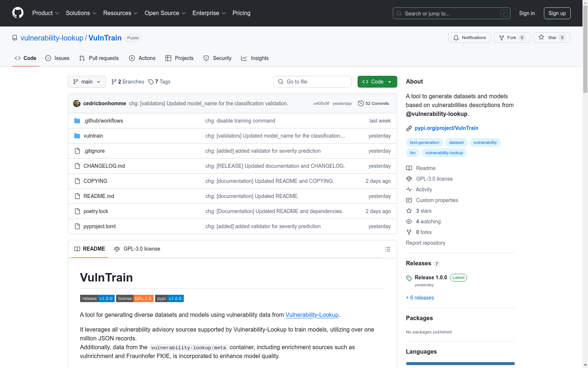Switch to the Insights tab
This screenshot has height=368, width=588.
255,58
